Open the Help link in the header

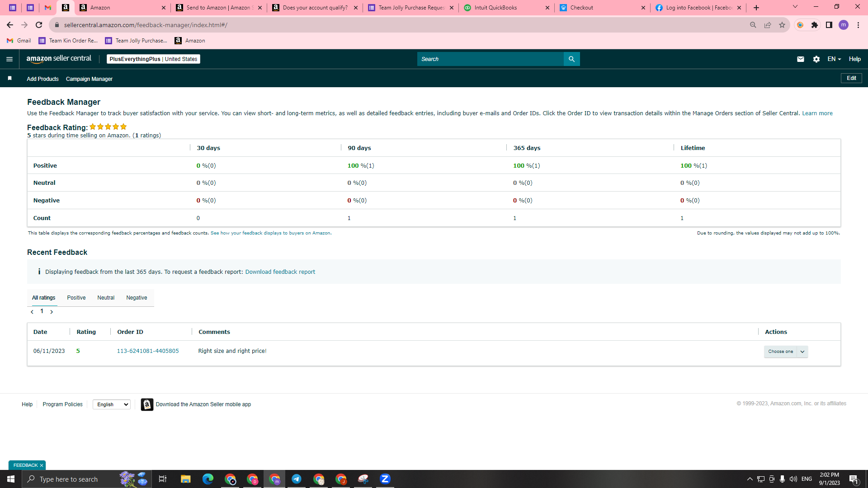click(x=854, y=59)
